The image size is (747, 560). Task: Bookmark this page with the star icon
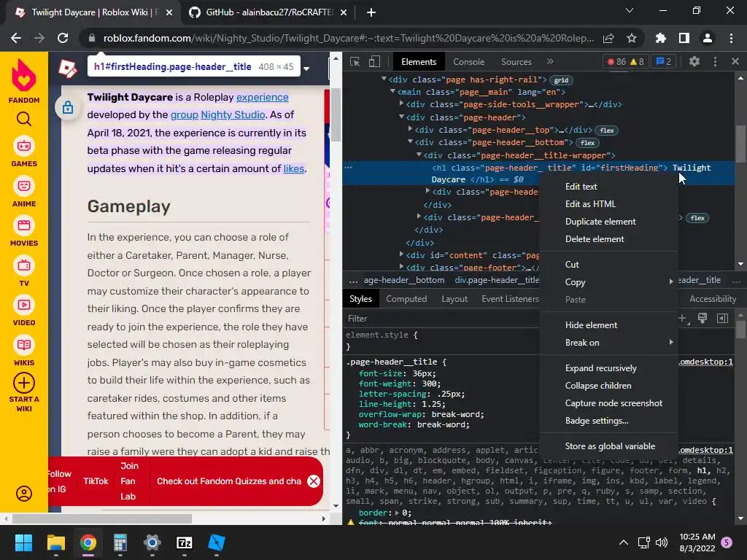[x=632, y=38]
